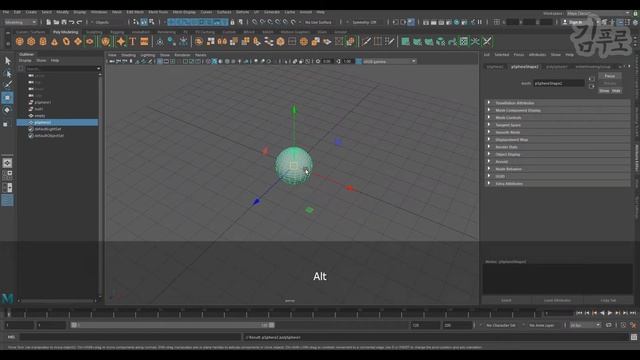Click the Show button under Presets
Image resolution: width=640 pixels, height=360 pixels.
(604, 91)
